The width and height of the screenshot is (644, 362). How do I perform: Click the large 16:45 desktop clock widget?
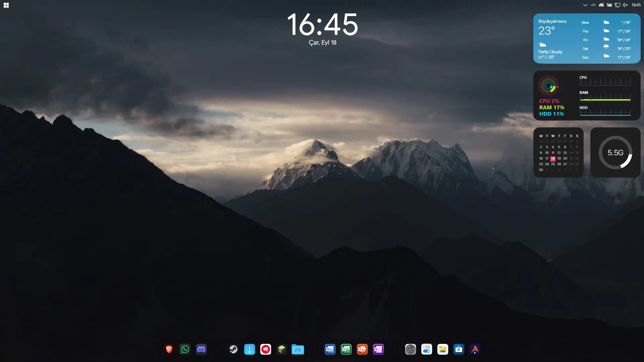pyautogui.click(x=322, y=24)
